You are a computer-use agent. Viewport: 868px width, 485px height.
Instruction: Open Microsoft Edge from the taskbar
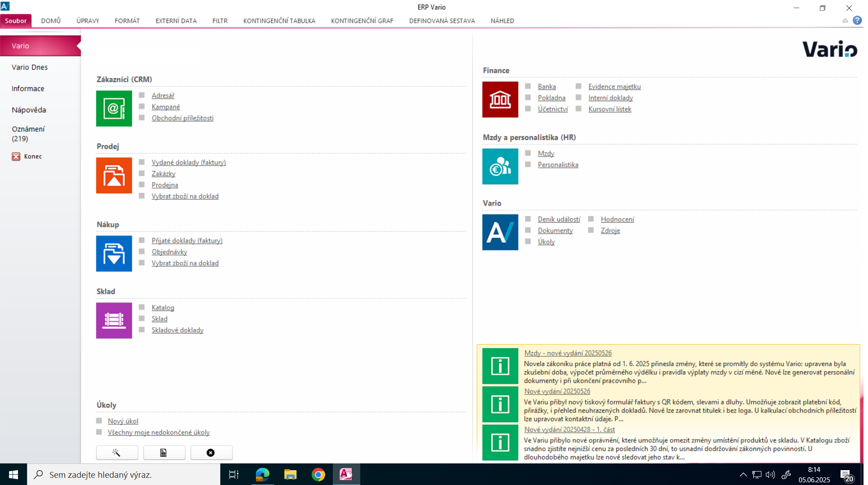[262, 475]
